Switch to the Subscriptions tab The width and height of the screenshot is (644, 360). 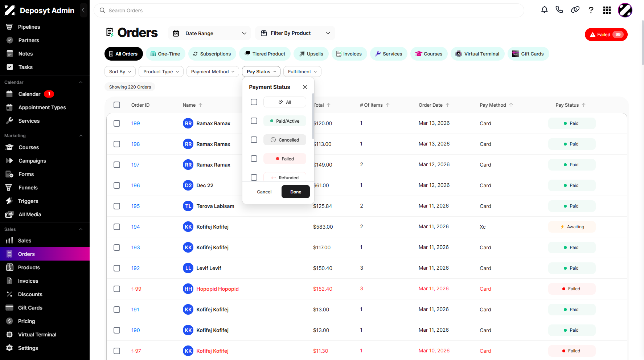tap(212, 54)
